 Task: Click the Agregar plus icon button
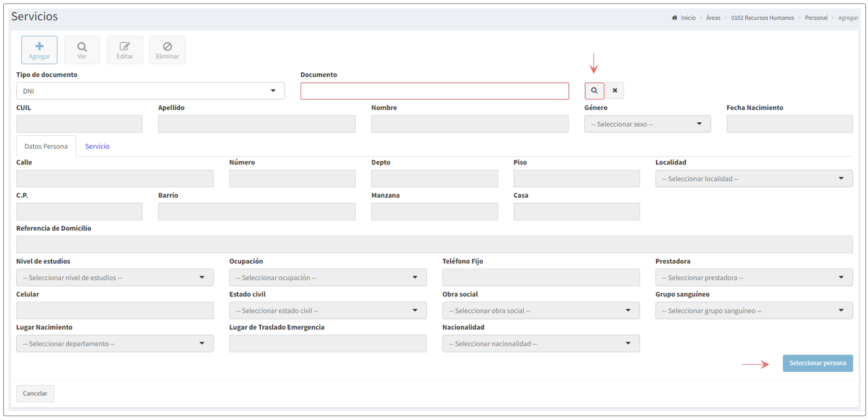click(x=39, y=50)
